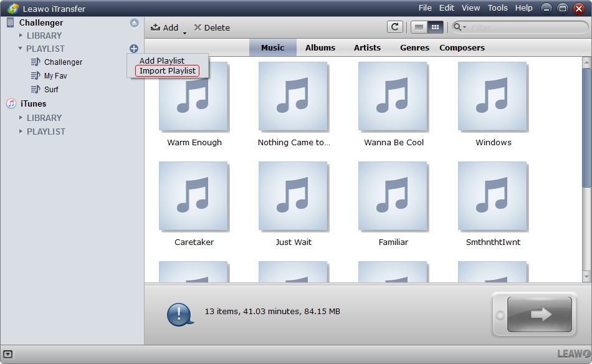Switch to the Composers tab
Screen dimensions: 592x364
click(x=462, y=47)
